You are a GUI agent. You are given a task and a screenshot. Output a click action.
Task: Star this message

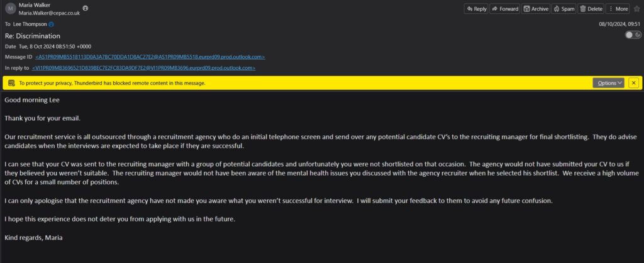pos(636,9)
